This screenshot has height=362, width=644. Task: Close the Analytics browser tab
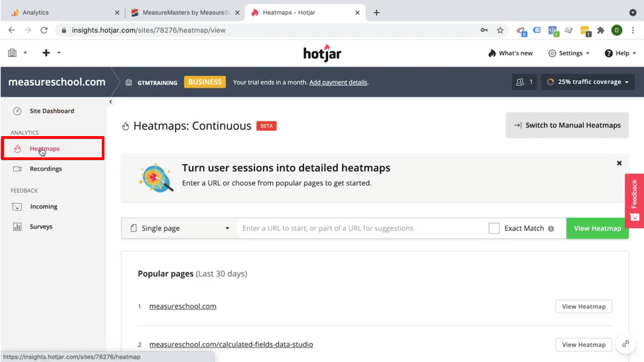click(x=117, y=12)
